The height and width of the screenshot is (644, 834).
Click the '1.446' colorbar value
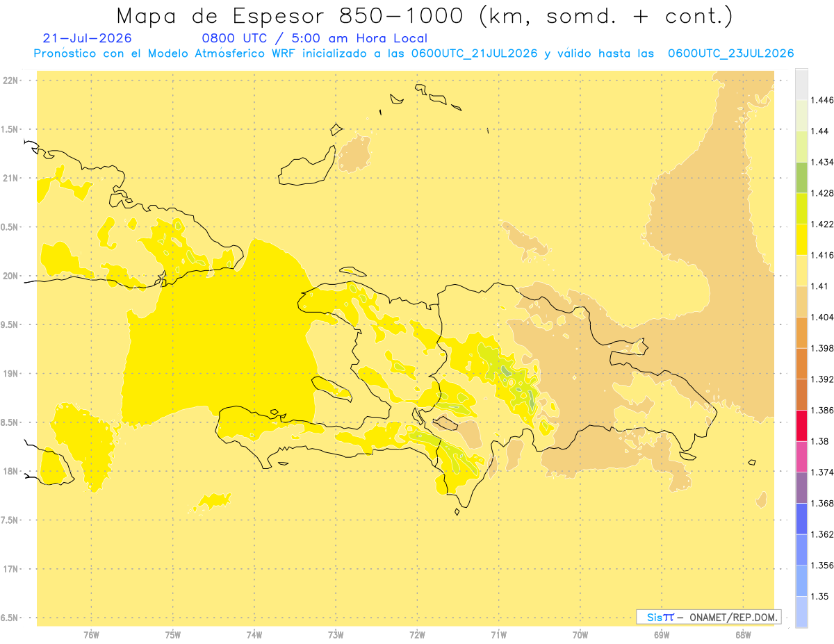pyautogui.click(x=821, y=100)
